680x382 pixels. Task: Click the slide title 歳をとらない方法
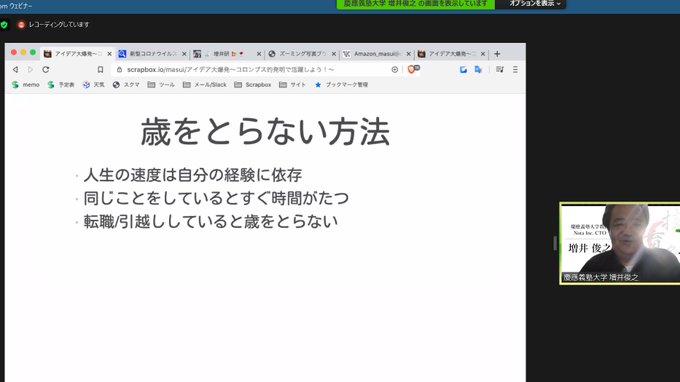[x=265, y=132]
